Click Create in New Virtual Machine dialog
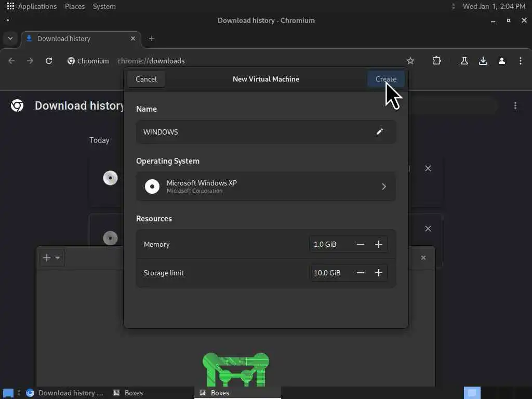Screen dimensions: 532x399 click(386, 79)
